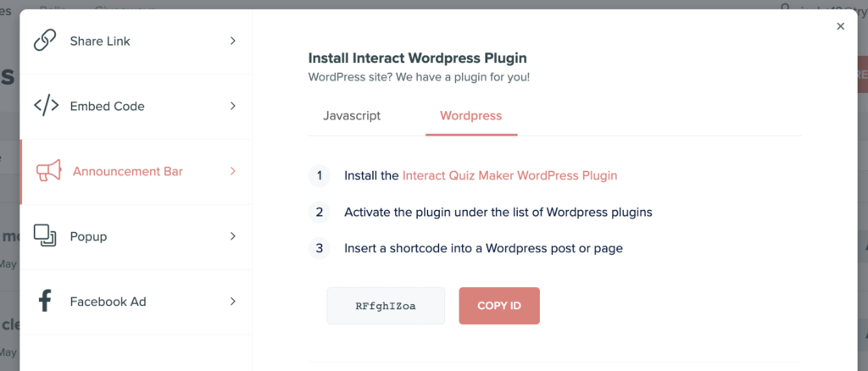The width and height of the screenshot is (868, 371).
Task: Expand the Embed Code chevron
Action: (x=233, y=106)
